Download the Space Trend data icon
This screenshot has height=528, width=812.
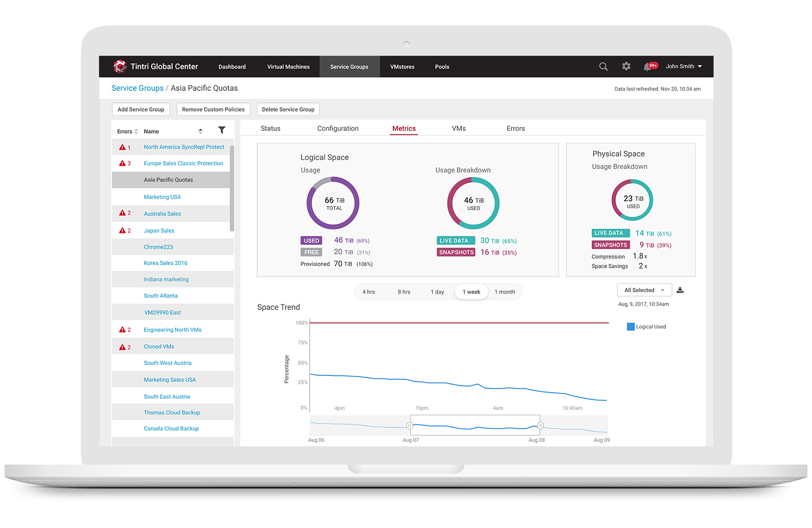pos(680,290)
